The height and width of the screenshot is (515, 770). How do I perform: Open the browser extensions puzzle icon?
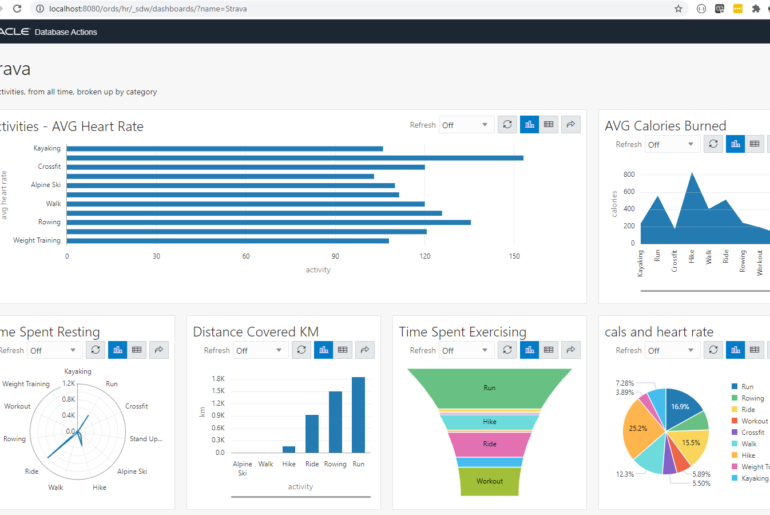point(756,8)
